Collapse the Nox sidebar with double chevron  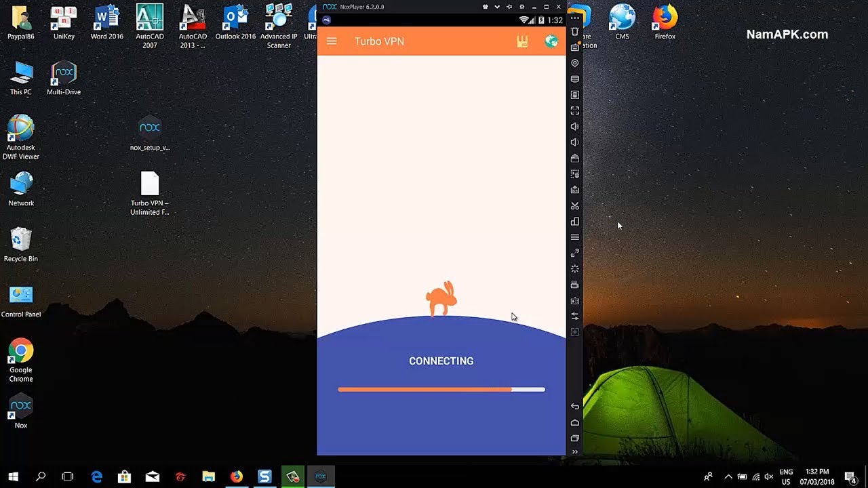click(x=575, y=451)
